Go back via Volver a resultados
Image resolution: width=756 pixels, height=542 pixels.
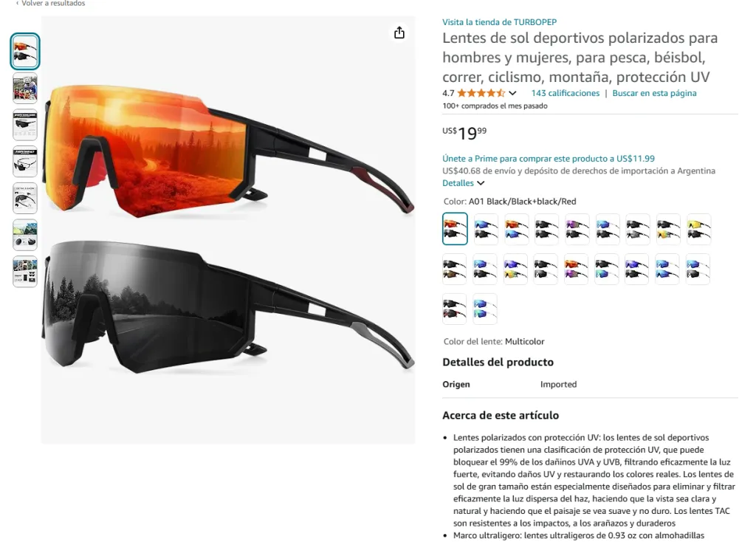coord(51,4)
